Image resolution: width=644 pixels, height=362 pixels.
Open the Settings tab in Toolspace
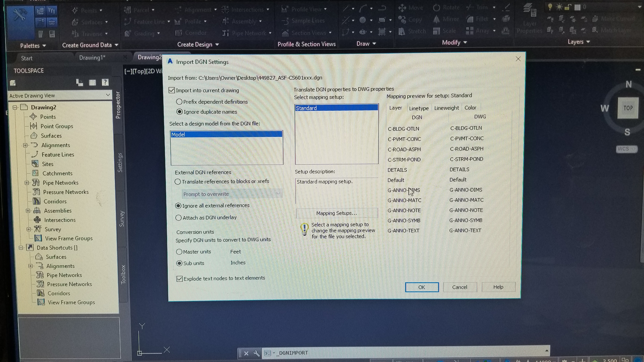[120, 163]
